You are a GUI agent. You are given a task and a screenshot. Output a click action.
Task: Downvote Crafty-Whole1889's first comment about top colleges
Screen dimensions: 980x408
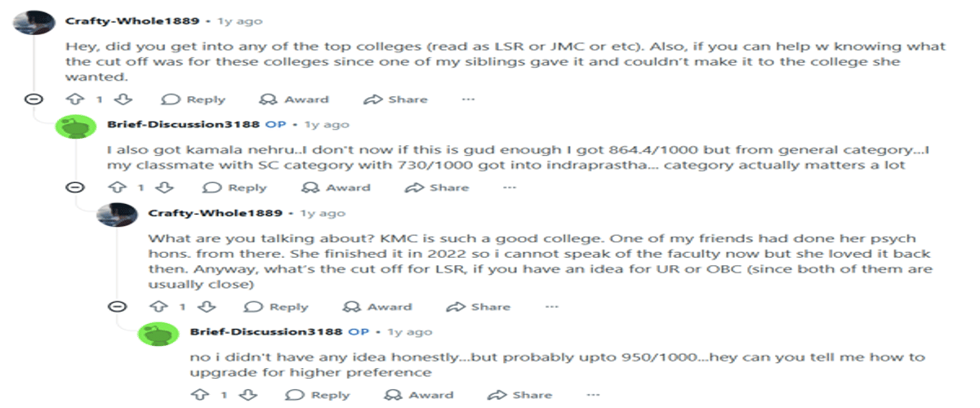[x=122, y=100]
